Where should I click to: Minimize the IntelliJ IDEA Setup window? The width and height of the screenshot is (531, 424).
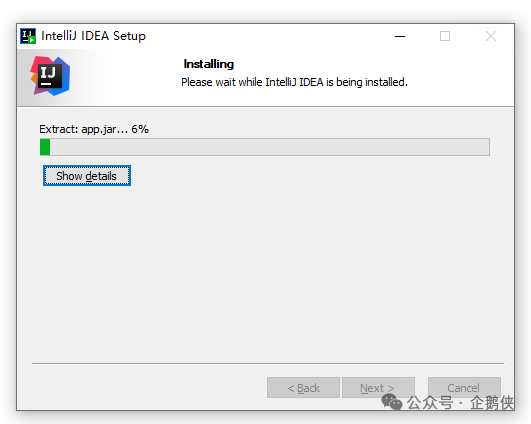(400, 36)
